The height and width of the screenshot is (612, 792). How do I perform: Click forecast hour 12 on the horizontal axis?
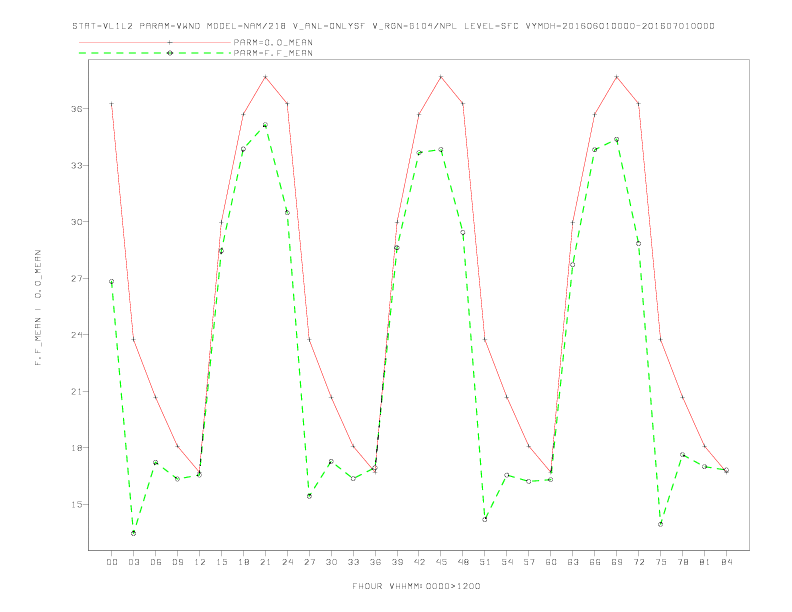(x=200, y=562)
